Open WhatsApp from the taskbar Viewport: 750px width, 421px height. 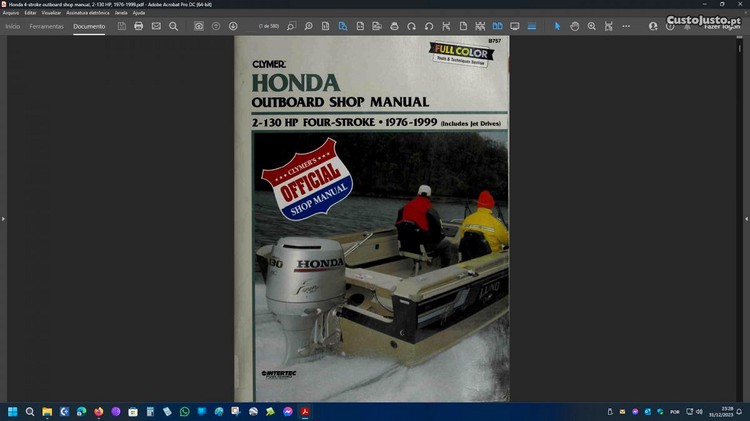coord(184,411)
